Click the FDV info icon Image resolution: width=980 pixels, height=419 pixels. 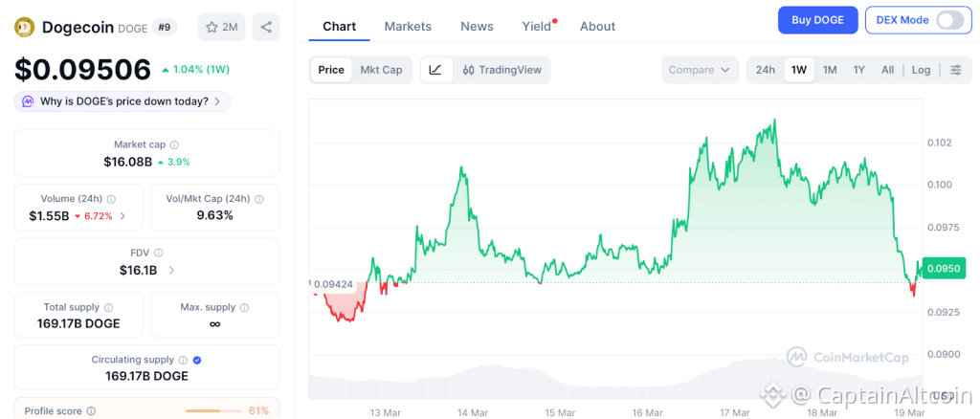point(159,253)
